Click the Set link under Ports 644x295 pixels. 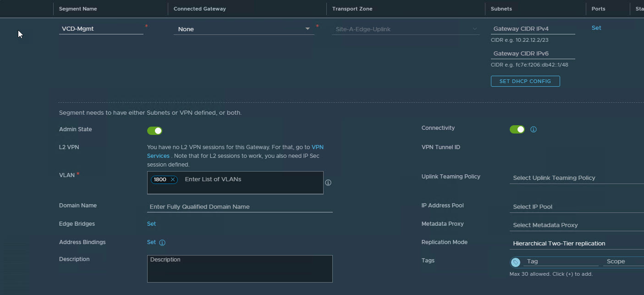(x=596, y=28)
